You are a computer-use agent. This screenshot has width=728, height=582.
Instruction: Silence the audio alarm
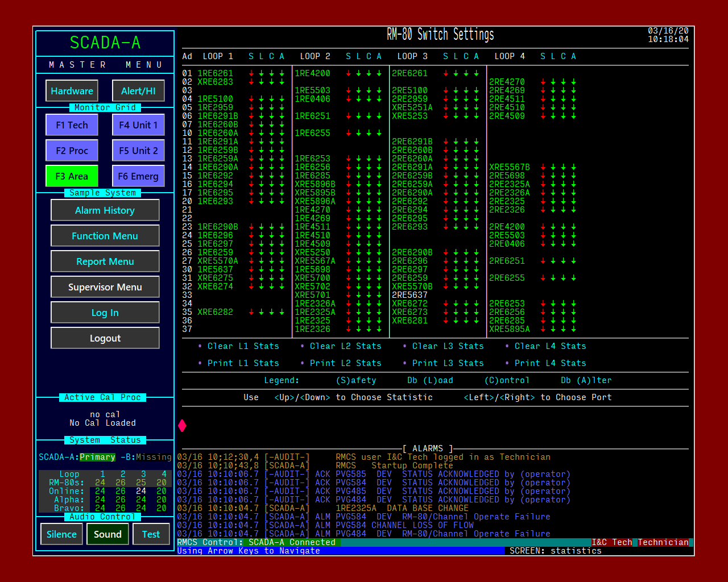(x=61, y=534)
